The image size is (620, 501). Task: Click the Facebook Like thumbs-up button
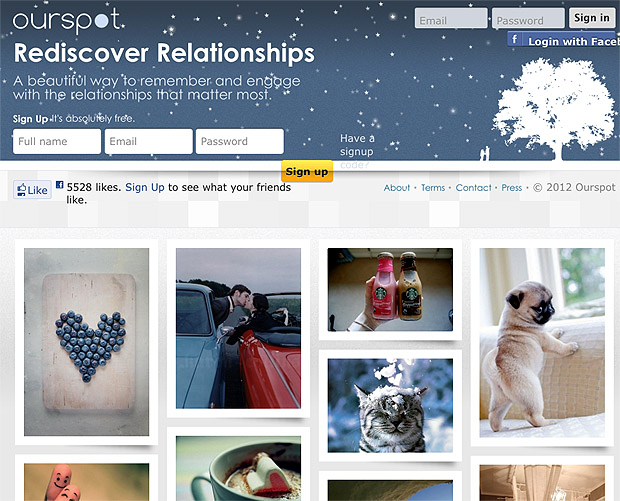tap(32, 190)
